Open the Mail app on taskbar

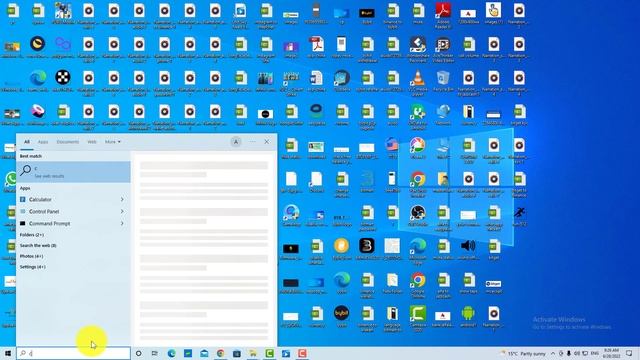click(204, 353)
